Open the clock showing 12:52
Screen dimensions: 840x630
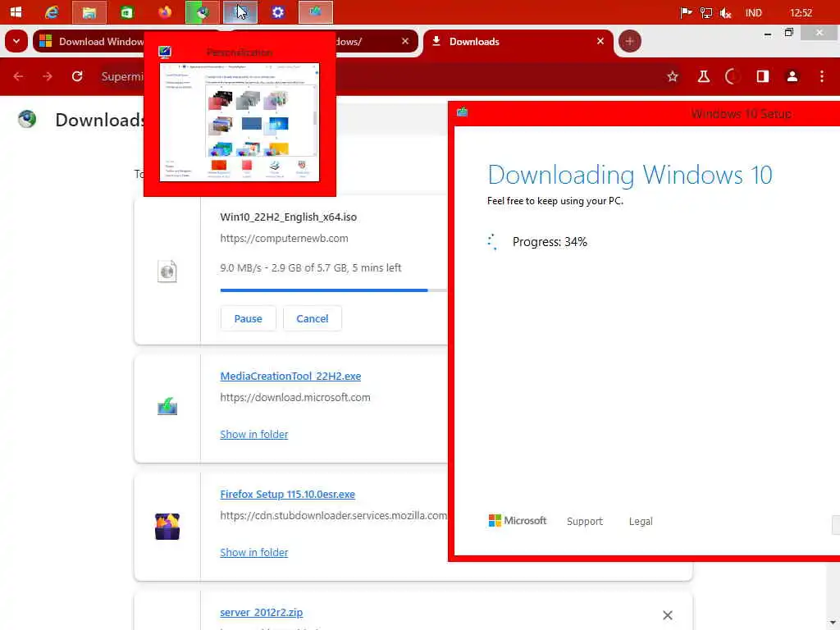pos(801,13)
